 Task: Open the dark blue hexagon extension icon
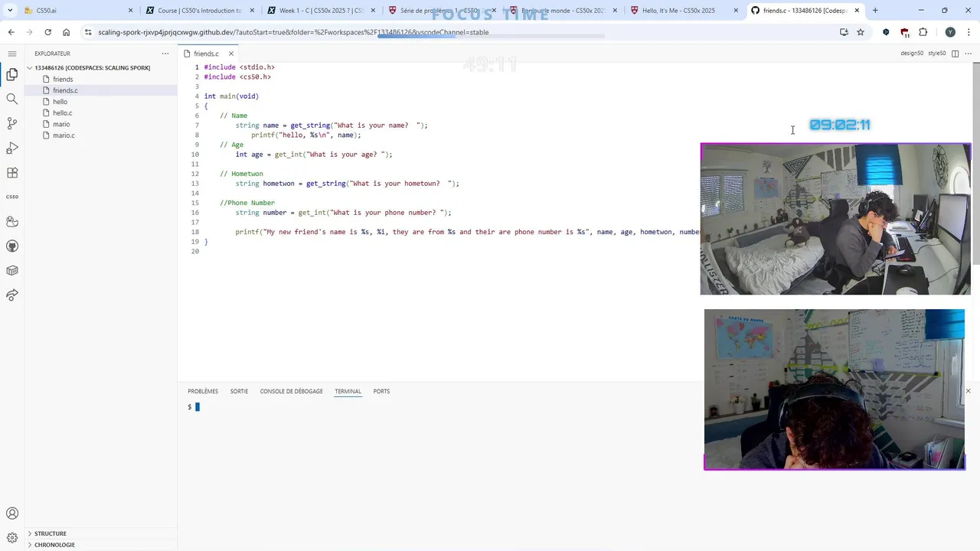(x=886, y=32)
